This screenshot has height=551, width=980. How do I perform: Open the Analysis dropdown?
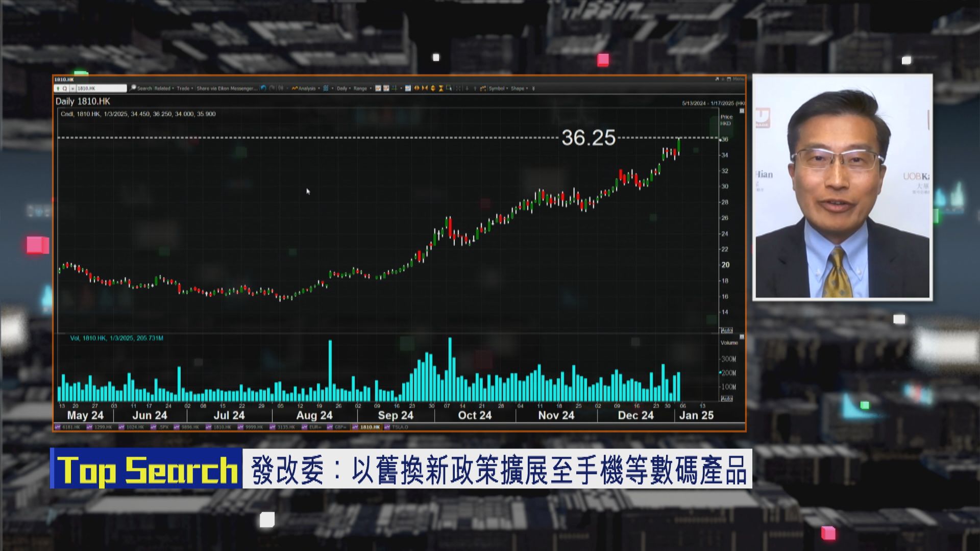(306, 88)
